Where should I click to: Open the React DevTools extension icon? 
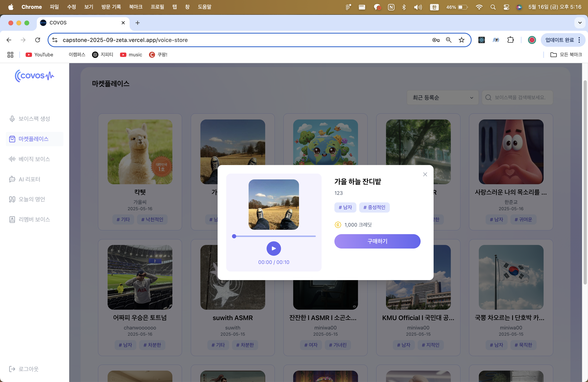(482, 40)
